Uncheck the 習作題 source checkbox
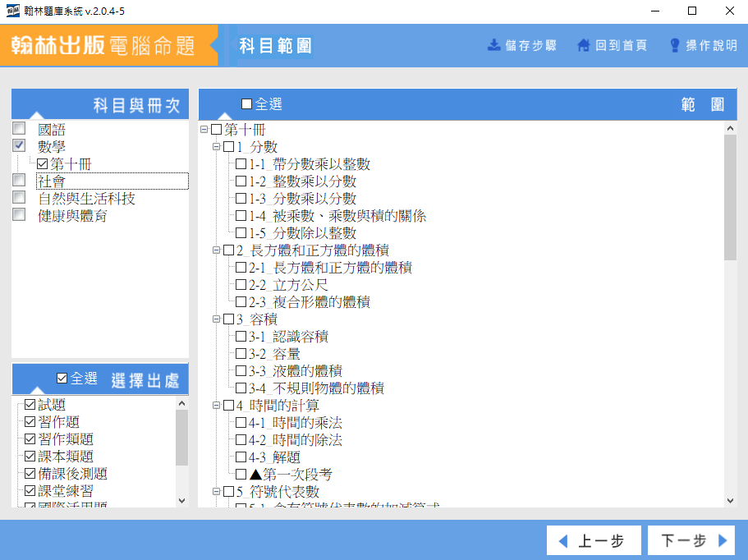748x560 pixels. [x=30, y=422]
